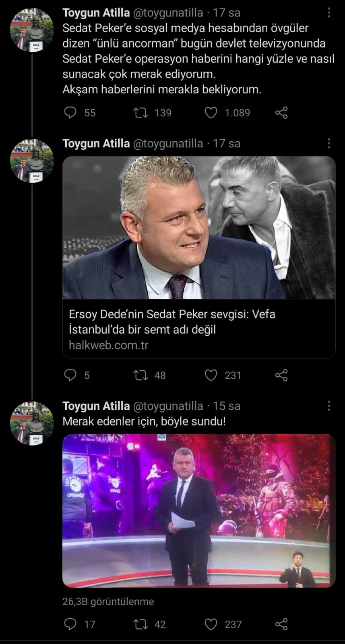Retweet the video tweet
Viewport: 345px width, 644px height.
pyautogui.click(x=140, y=624)
